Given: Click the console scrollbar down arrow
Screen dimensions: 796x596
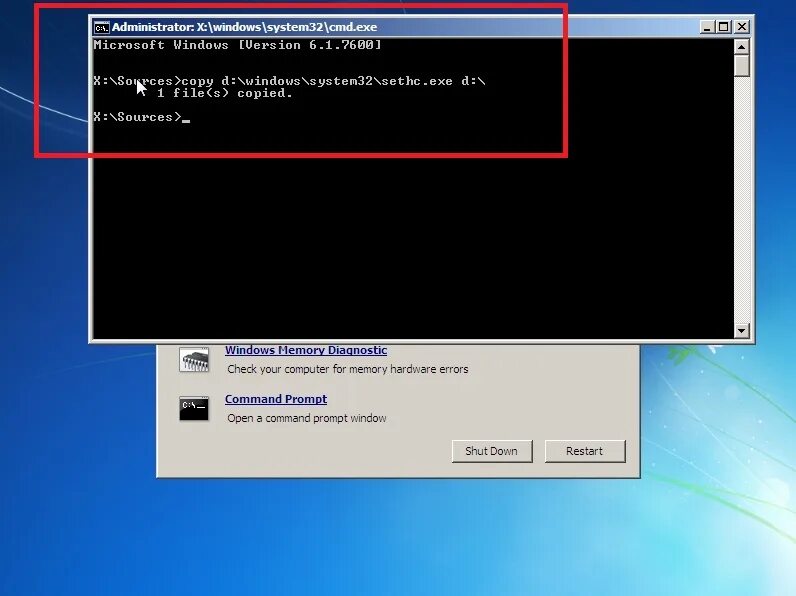Looking at the screenshot, I should (742, 331).
